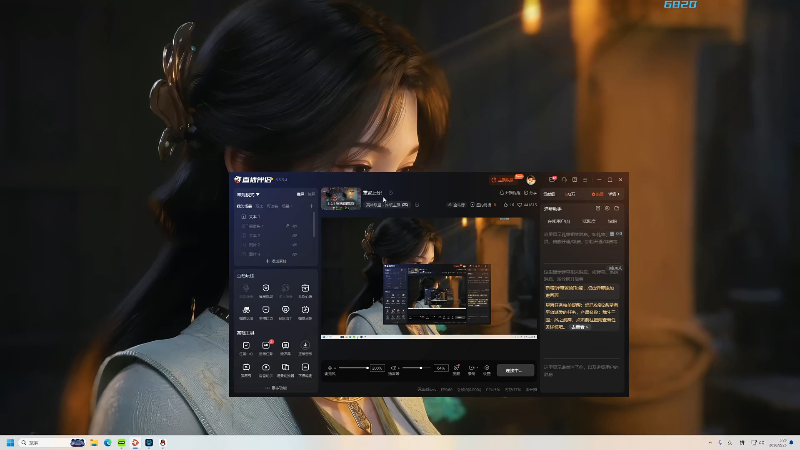
Task: Click the edit icon beside the live title
Action: (x=391, y=193)
